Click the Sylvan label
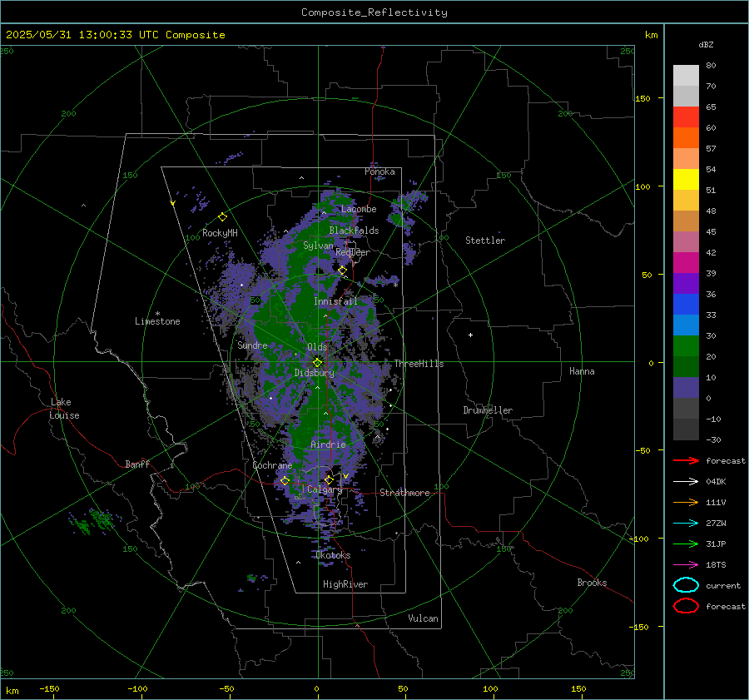749x700 pixels. click(318, 246)
